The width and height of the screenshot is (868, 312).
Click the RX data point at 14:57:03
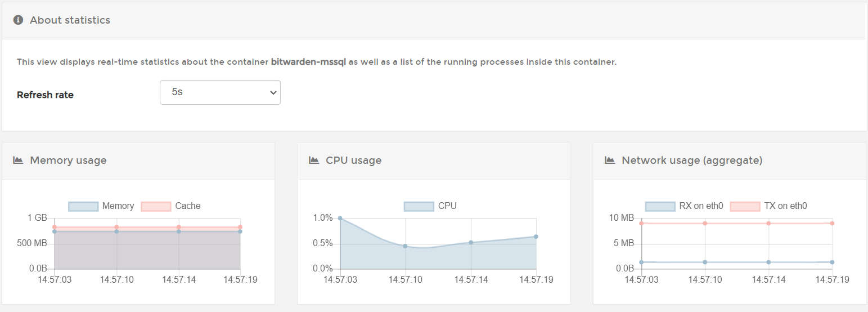click(x=641, y=262)
